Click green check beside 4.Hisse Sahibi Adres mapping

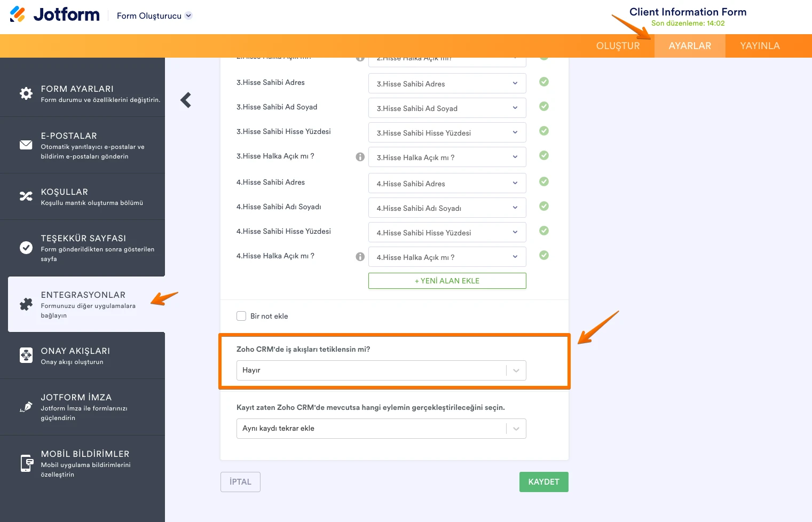tap(544, 181)
